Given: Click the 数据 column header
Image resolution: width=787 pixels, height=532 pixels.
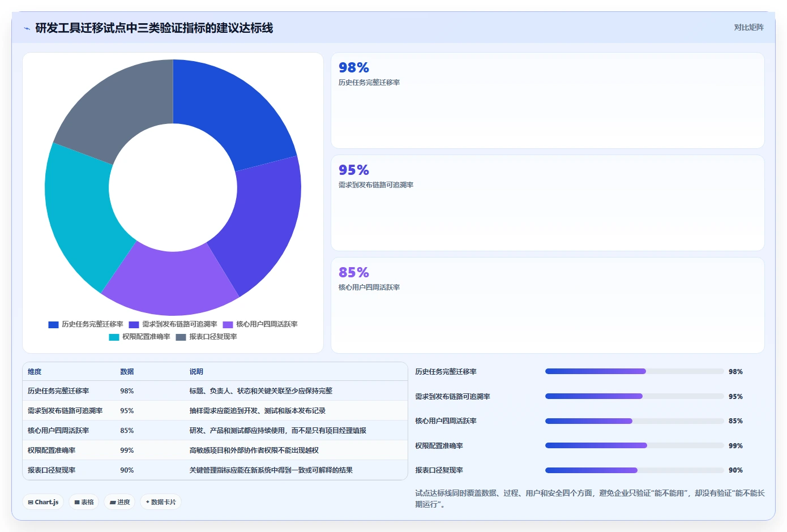Looking at the screenshot, I should (x=127, y=372).
